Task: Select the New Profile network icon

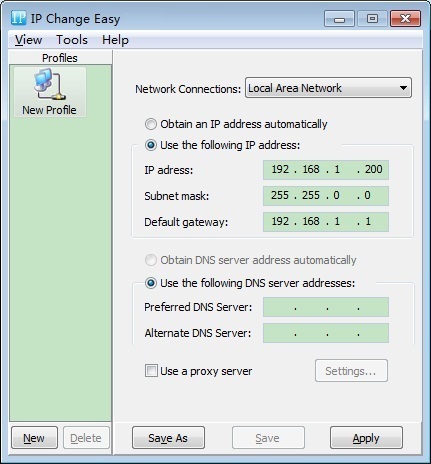Action: point(50,85)
